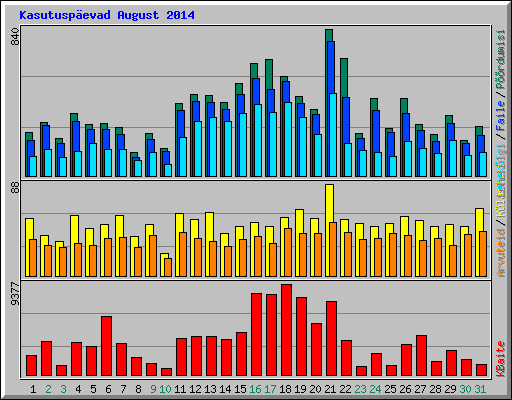512x400 pixels.
Task: Click day label '27'
Action: (x=420, y=389)
